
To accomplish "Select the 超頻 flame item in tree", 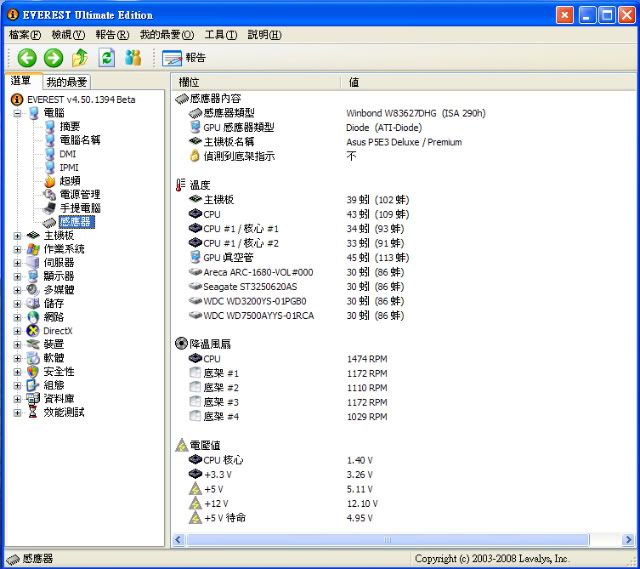I will [69, 181].
